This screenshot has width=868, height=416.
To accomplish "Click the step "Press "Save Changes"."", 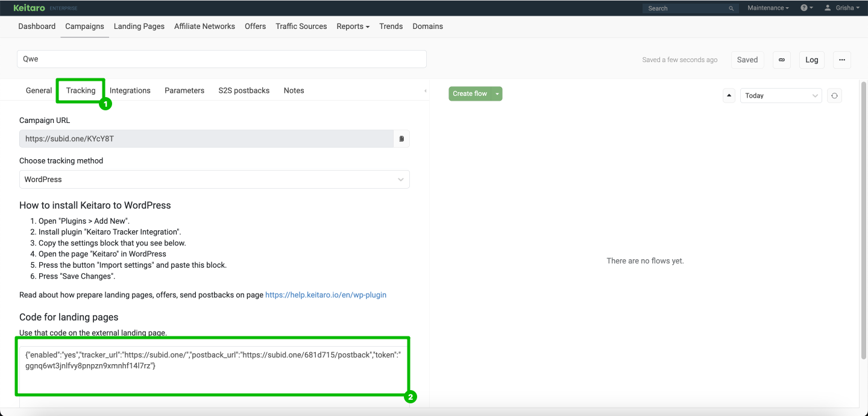I will point(77,276).
